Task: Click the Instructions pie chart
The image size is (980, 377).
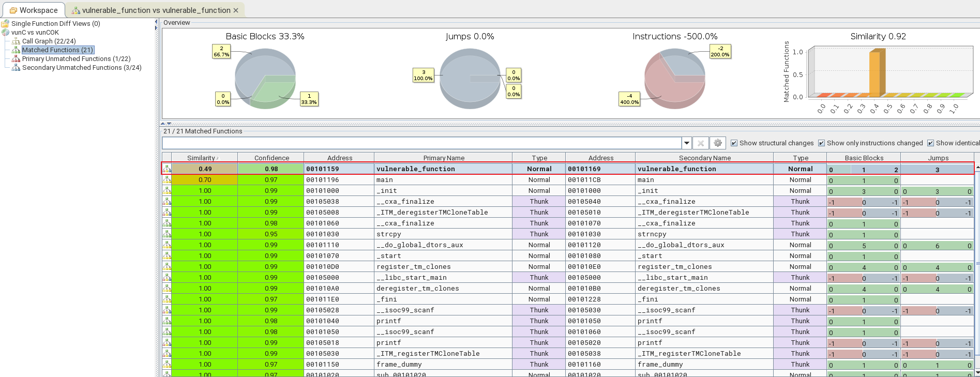Action: click(x=675, y=79)
